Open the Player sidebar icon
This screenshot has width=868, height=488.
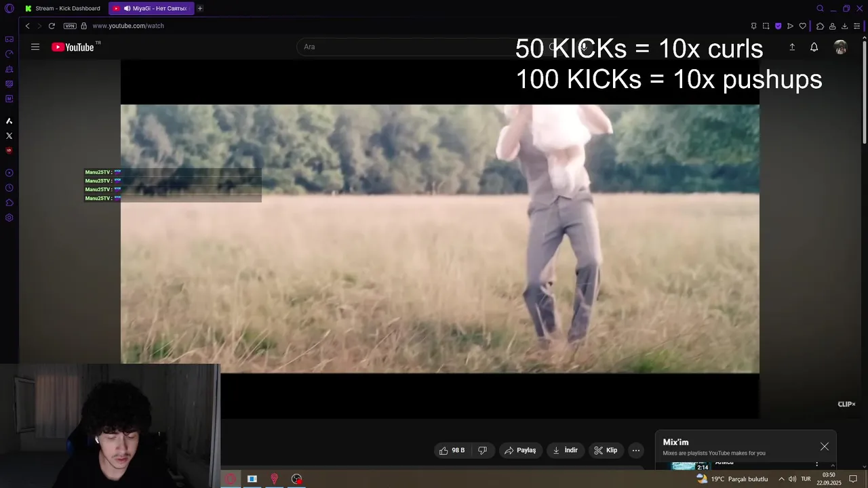[9, 173]
